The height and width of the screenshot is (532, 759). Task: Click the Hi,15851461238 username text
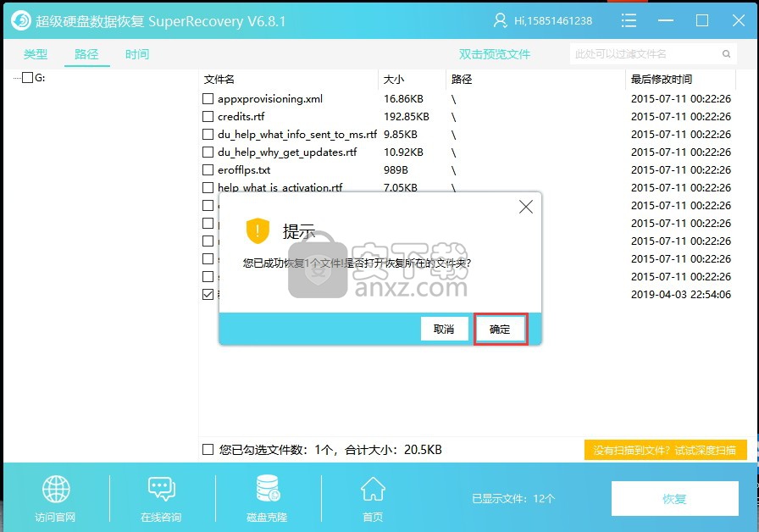tap(553, 21)
